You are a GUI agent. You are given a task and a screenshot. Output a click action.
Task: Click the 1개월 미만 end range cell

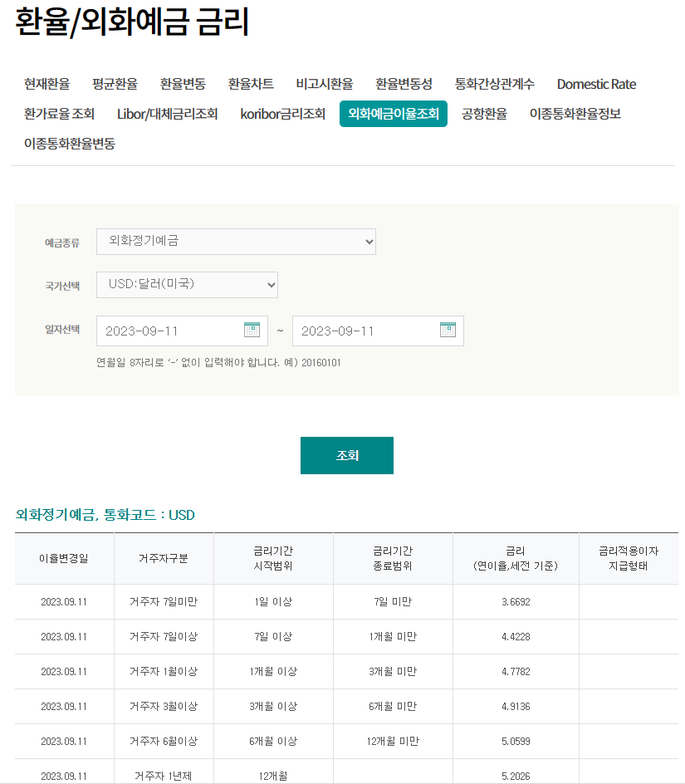coord(393,637)
